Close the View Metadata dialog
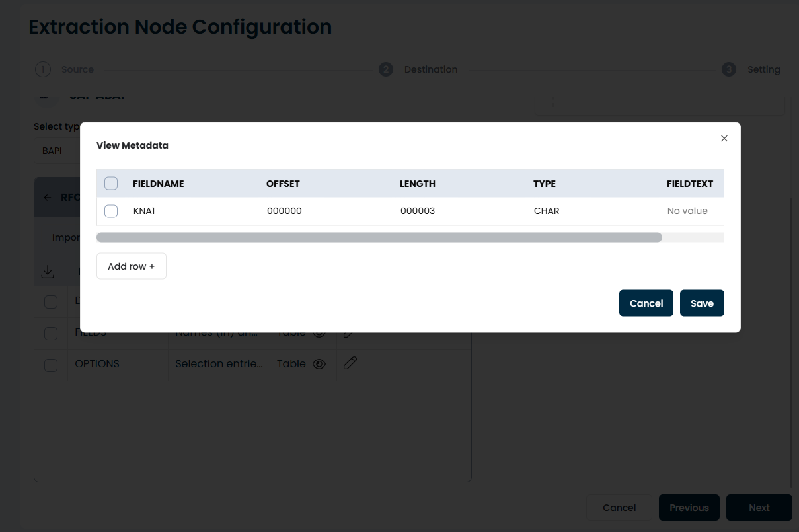The image size is (799, 532). click(x=724, y=139)
